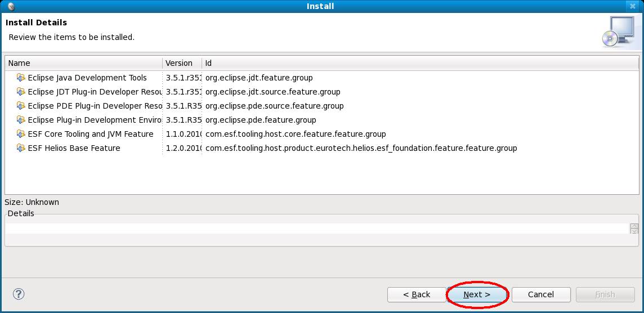Click the id org.eclipse.pde.source.feature.group
This screenshot has height=313, width=644.
tap(274, 106)
